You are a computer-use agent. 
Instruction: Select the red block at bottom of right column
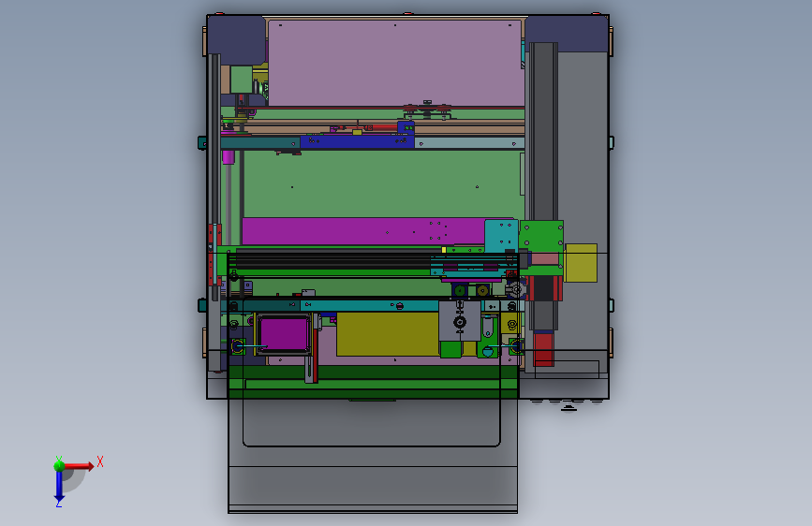(543, 349)
